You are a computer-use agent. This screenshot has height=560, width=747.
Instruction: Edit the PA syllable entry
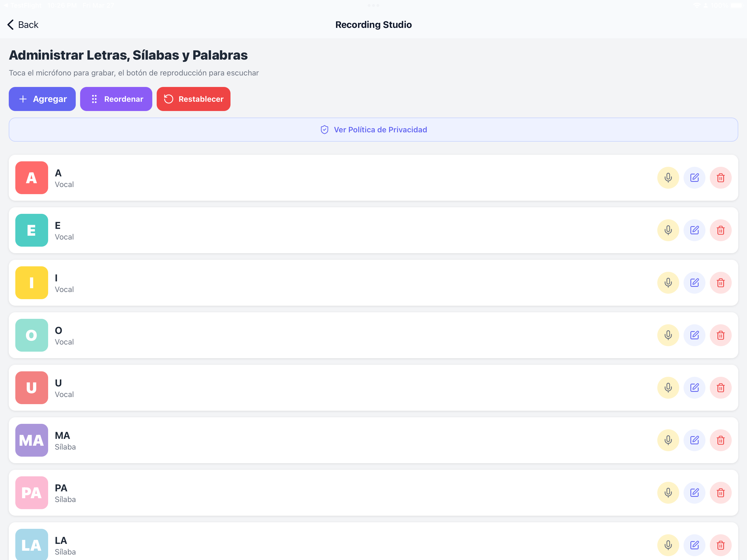pyautogui.click(x=694, y=493)
